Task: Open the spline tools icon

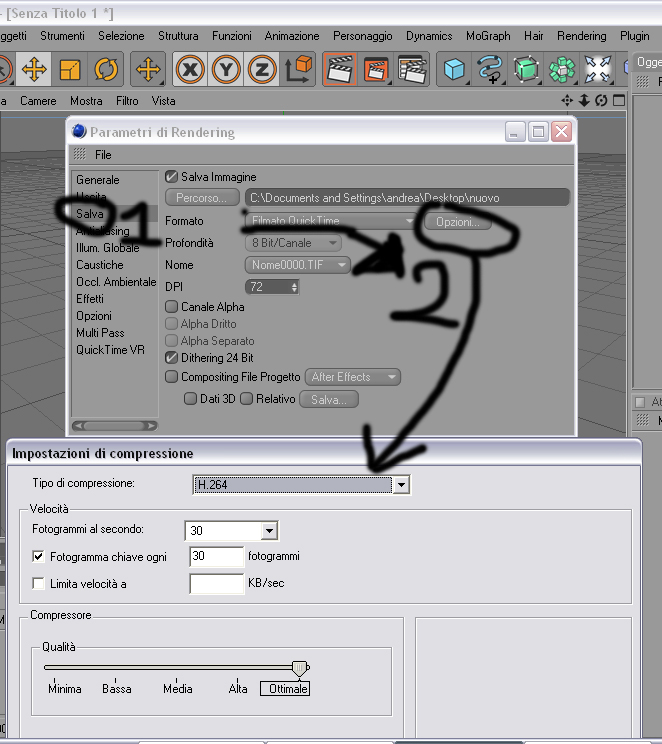Action: tap(490, 69)
